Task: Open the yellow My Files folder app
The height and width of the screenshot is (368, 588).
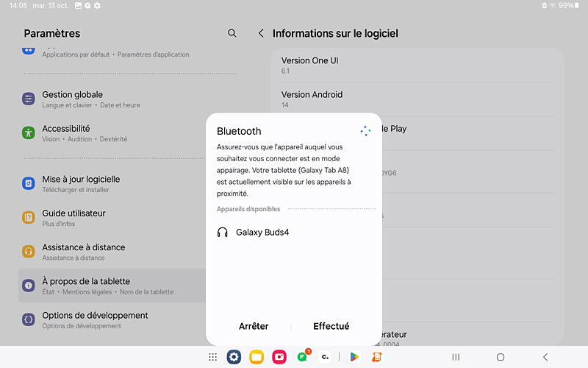Action: [257, 357]
